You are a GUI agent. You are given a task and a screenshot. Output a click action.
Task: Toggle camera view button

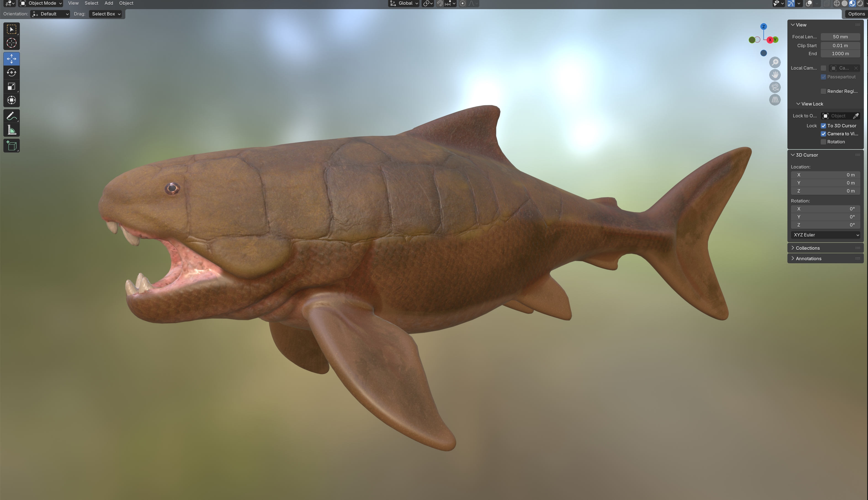point(775,87)
